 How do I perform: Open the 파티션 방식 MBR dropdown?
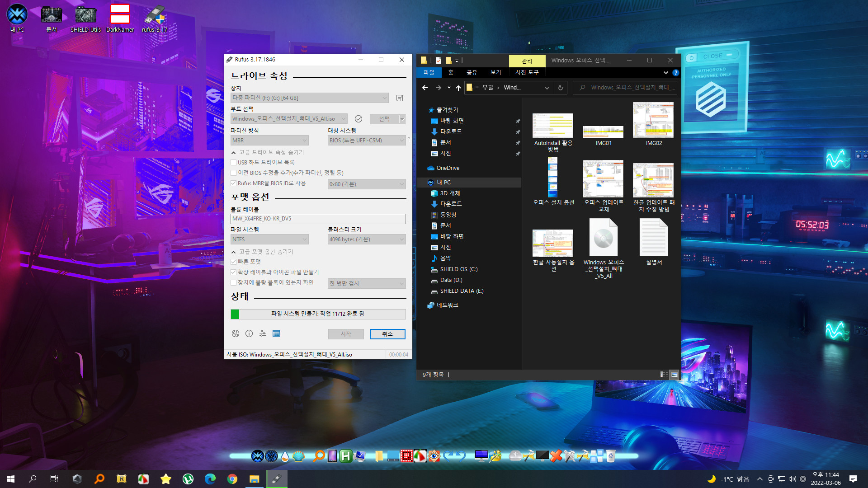269,141
